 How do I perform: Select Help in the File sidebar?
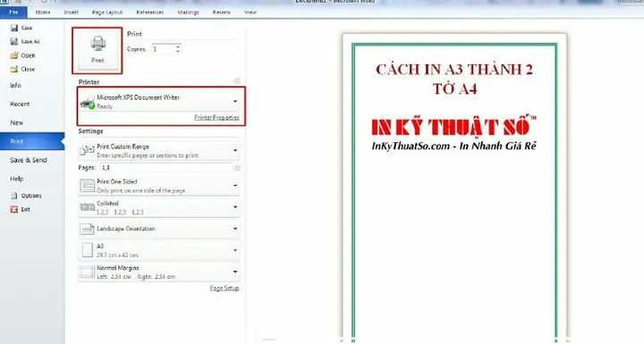click(x=17, y=179)
